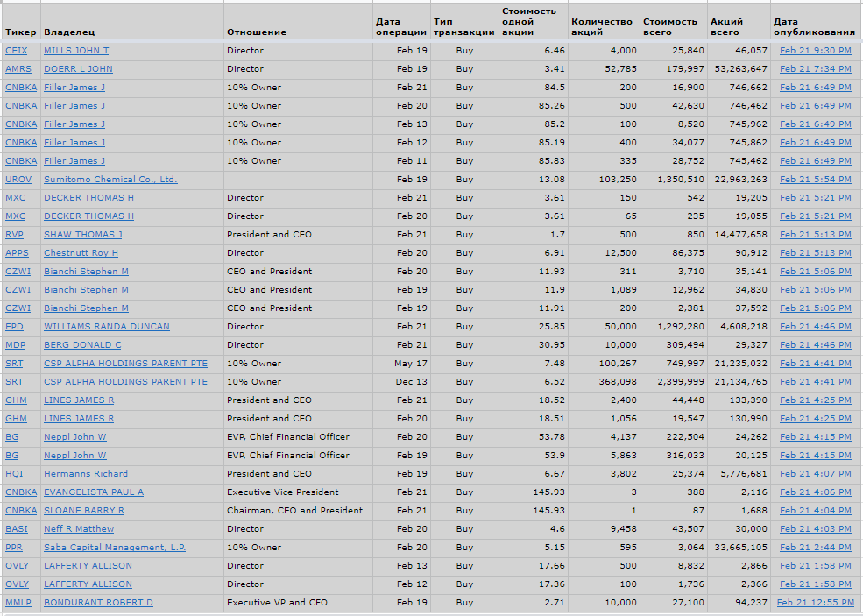Click OVLY ticker in the 17.36 price row
This screenshot has width=863, height=616.
coord(17,584)
